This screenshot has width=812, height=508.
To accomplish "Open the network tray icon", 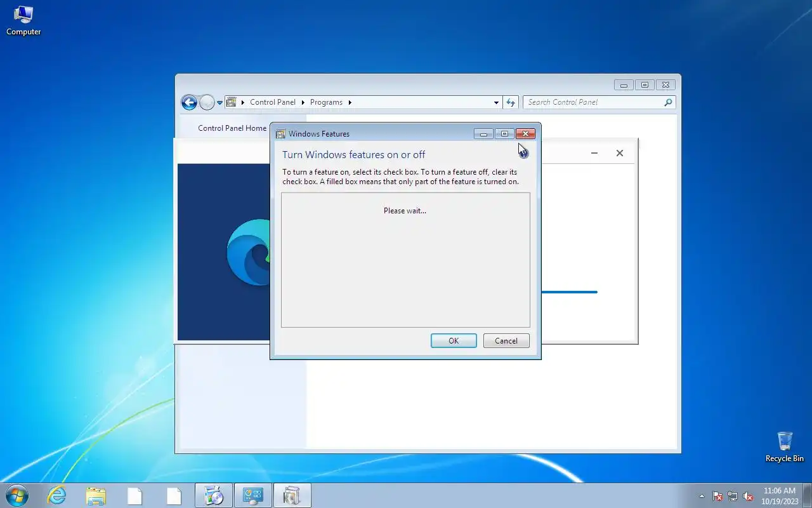I will tap(733, 496).
